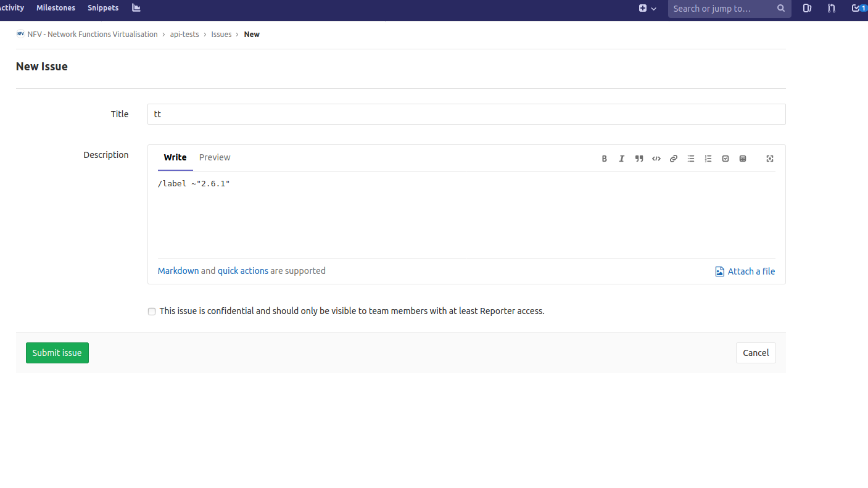Open merge requests icon in navbar
Viewport: 868px width, 488px height.
(x=832, y=9)
